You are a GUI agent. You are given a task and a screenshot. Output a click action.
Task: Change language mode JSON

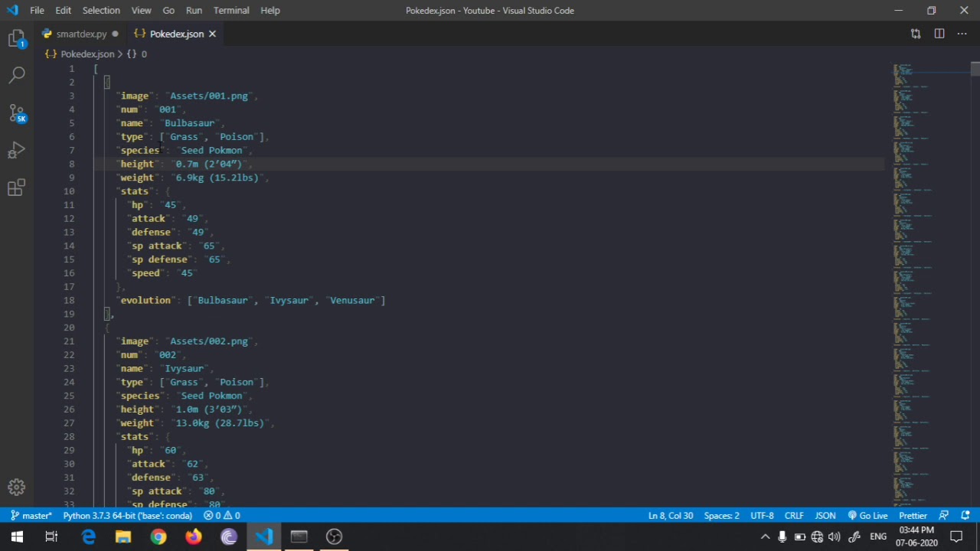[825, 516]
